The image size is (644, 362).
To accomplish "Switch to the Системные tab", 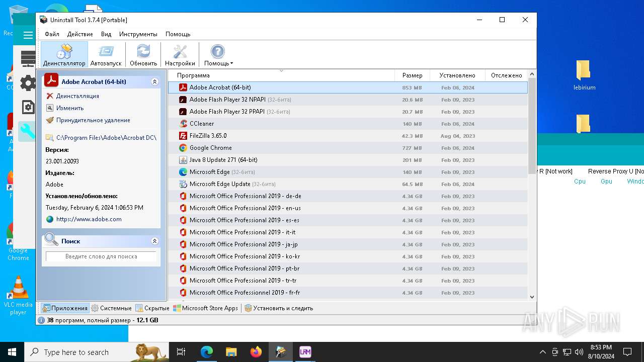I will coord(111,308).
